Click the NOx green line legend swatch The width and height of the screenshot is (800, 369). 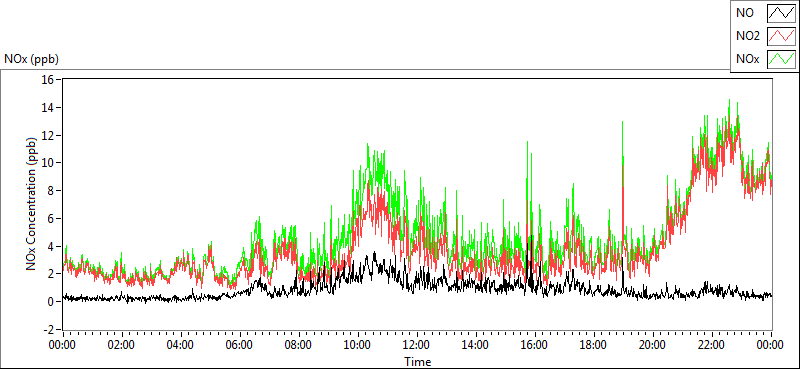(x=781, y=59)
